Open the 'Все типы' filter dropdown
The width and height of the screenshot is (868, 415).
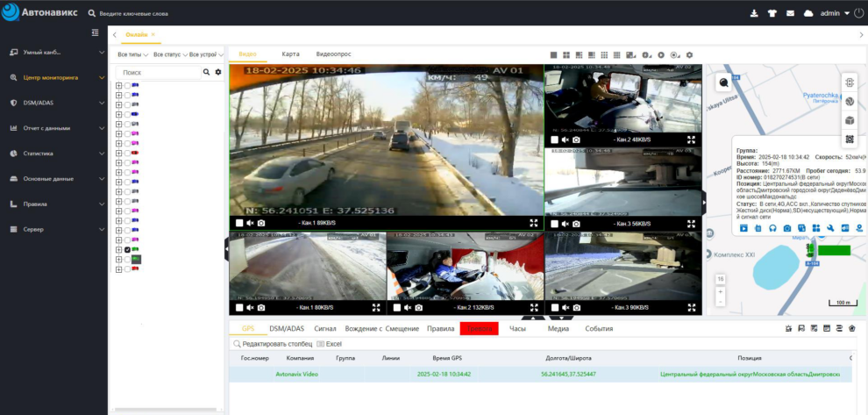click(132, 54)
